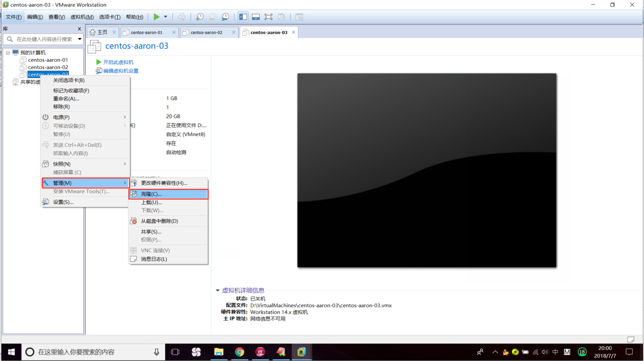644x361 pixels.
Task: Open the Windows Start menu
Action: (11, 352)
